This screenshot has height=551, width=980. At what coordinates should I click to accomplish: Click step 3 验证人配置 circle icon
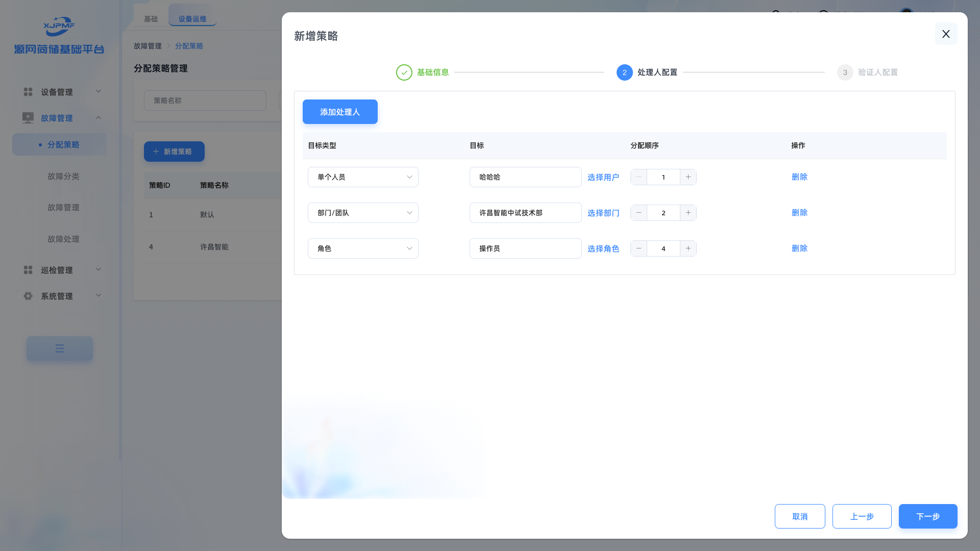coord(845,72)
